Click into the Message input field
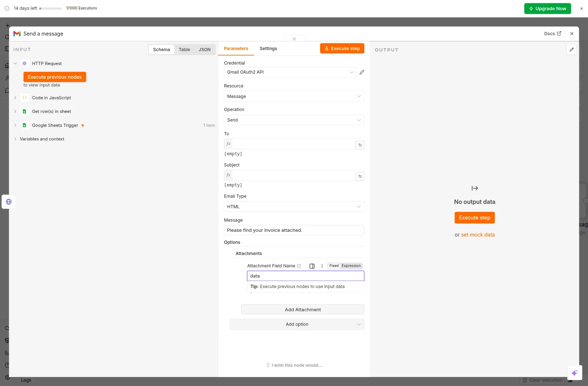Viewport: 588px width, 386px height. [294, 230]
